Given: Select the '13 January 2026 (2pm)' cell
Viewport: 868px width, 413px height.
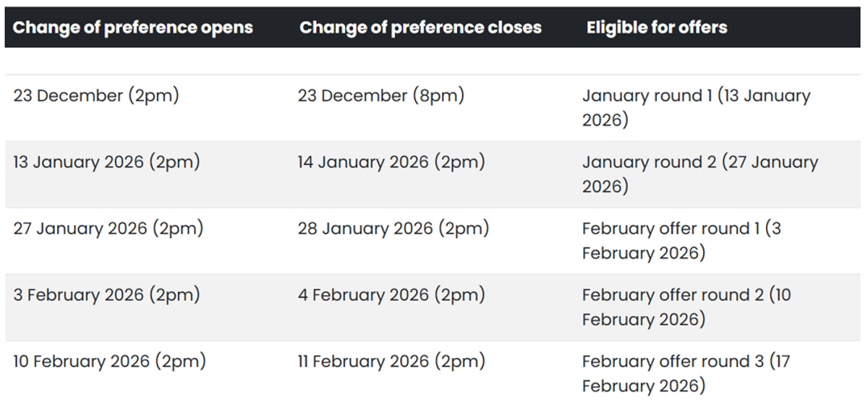Looking at the screenshot, I should tap(106, 163).
